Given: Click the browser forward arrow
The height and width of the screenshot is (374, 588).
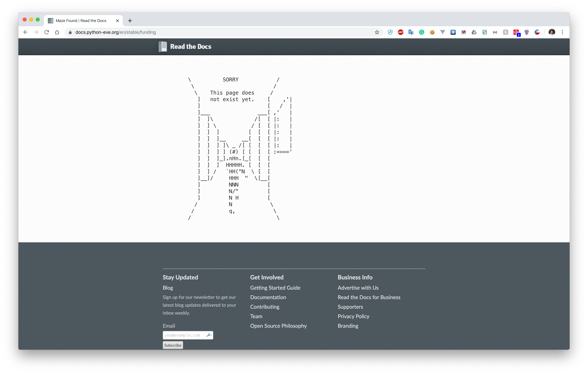Looking at the screenshot, I should [x=36, y=32].
